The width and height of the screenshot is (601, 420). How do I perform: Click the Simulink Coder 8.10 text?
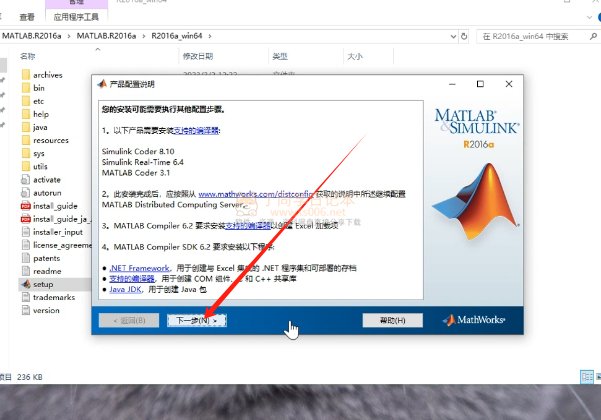pos(138,151)
